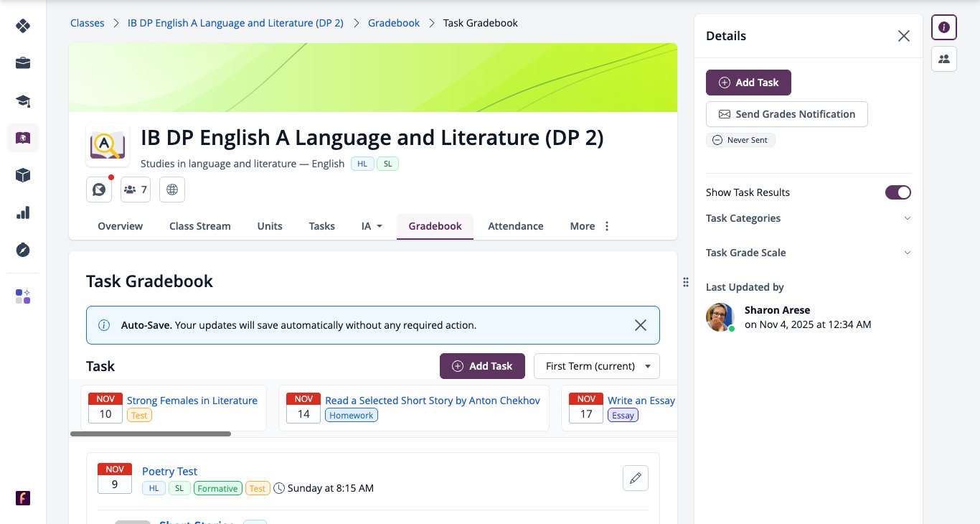Switch to the Units tab
Image resolution: width=980 pixels, height=524 pixels.
pyautogui.click(x=270, y=226)
